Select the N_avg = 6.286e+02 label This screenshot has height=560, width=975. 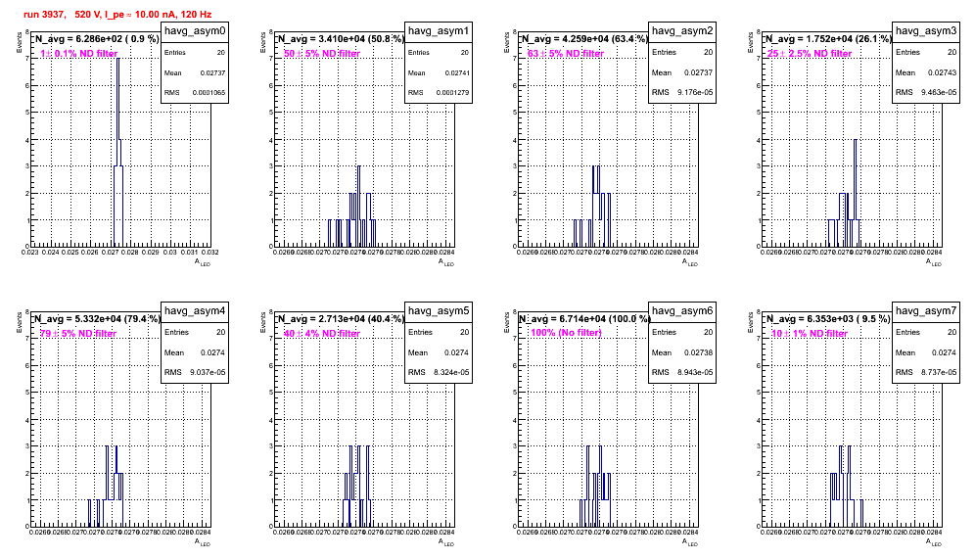[96, 39]
